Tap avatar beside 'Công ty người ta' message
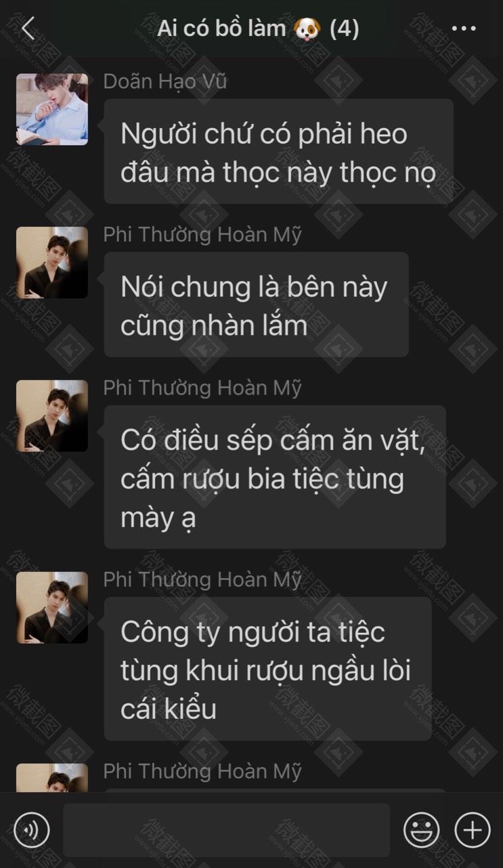Screen dimensions: 503x868 (52, 608)
